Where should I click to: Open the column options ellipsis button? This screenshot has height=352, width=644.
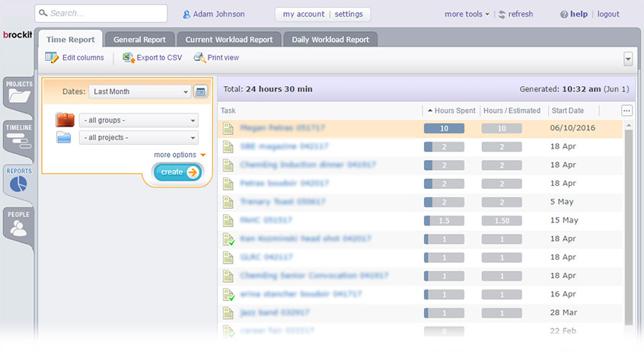[626, 110]
